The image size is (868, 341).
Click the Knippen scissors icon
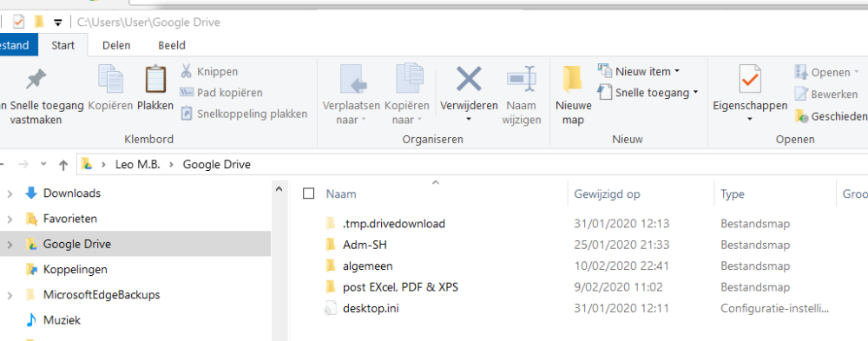point(186,71)
